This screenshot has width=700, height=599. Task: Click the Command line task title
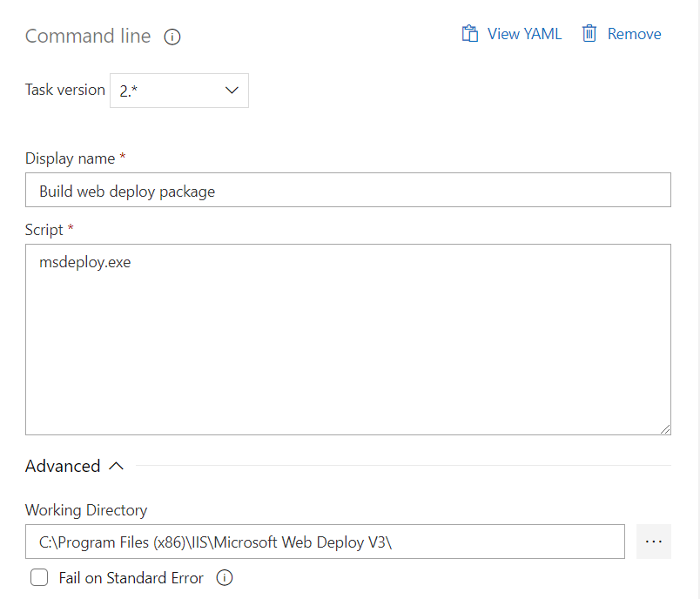click(x=88, y=37)
